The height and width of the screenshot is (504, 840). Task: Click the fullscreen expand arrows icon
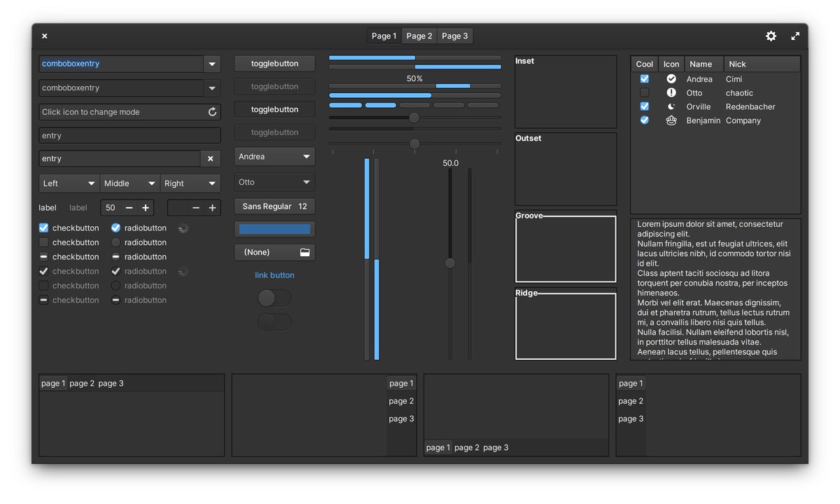[795, 36]
